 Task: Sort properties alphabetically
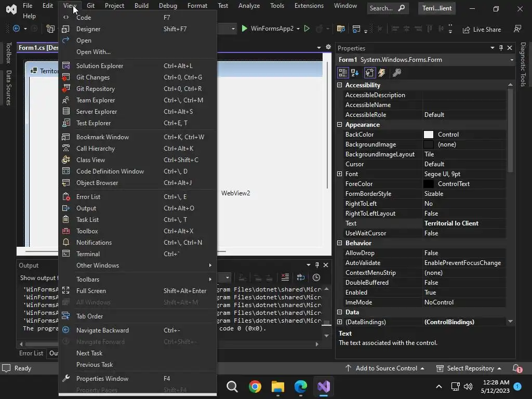[x=355, y=73]
